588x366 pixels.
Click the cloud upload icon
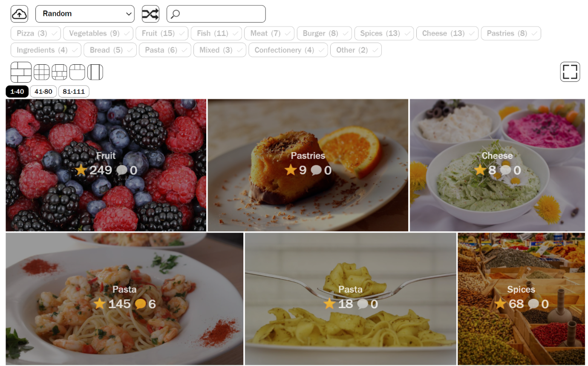click(x=19, y=14)
